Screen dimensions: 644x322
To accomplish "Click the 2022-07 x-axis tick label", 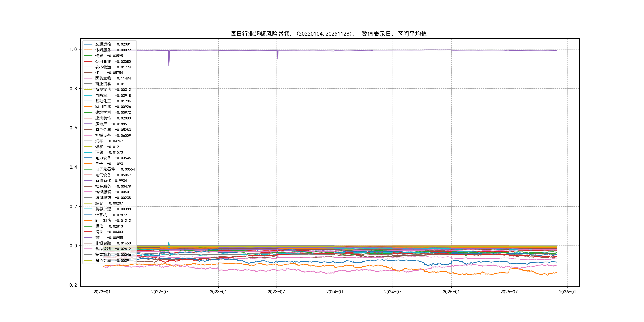I will (x=160, y=292).
